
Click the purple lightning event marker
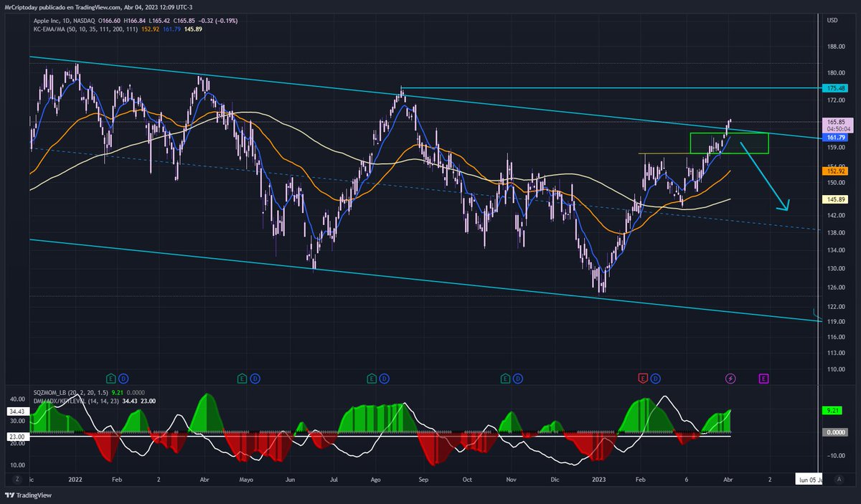point(730,377)
